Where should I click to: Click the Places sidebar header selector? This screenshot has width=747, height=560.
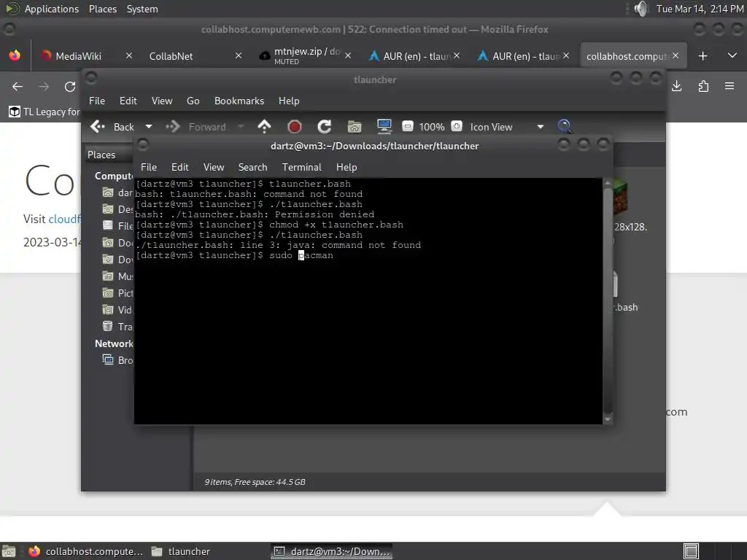point(109,155)
